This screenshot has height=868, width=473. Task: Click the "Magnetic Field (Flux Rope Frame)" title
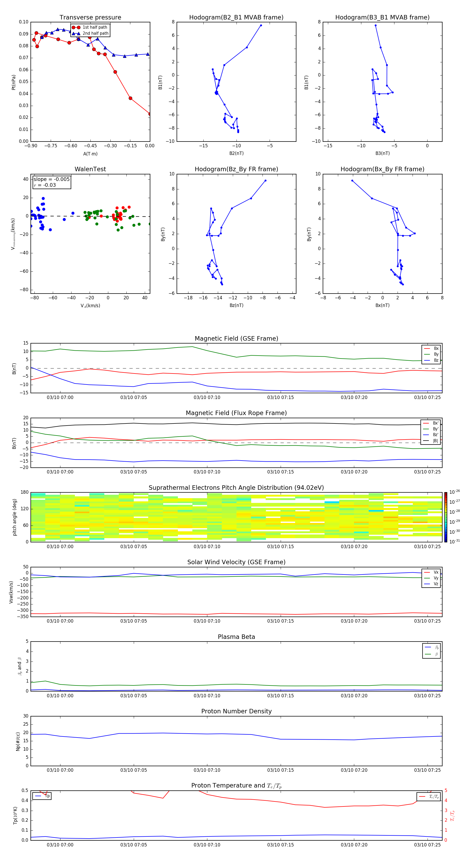tap(236, 413)
